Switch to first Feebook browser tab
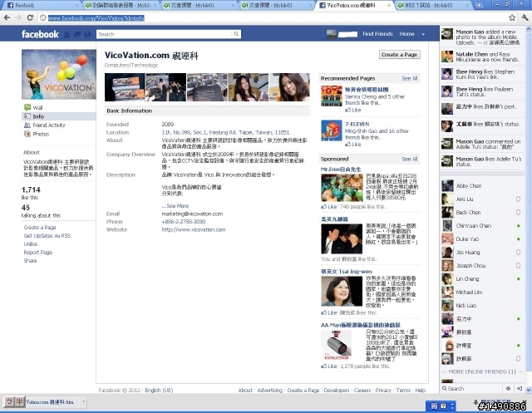Image resolution: width=532 pixels, height=413 pixels. pyautogui.click(x=42, y=5)
